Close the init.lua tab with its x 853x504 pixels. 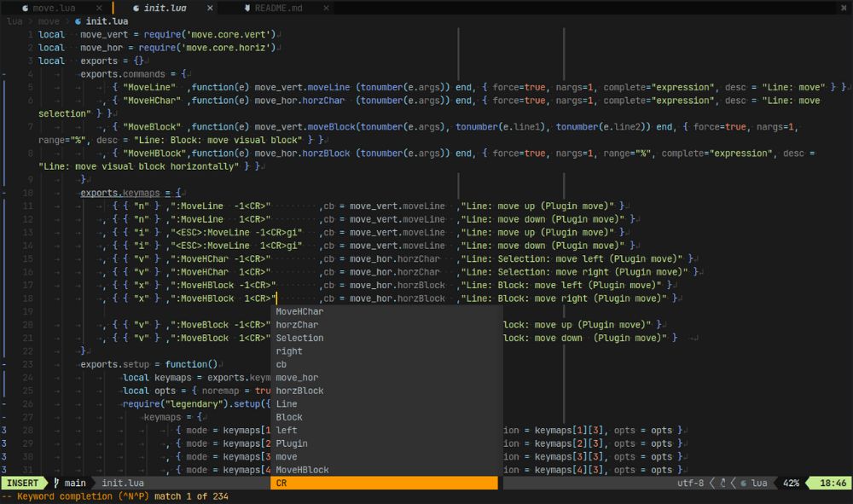(210, 9)
